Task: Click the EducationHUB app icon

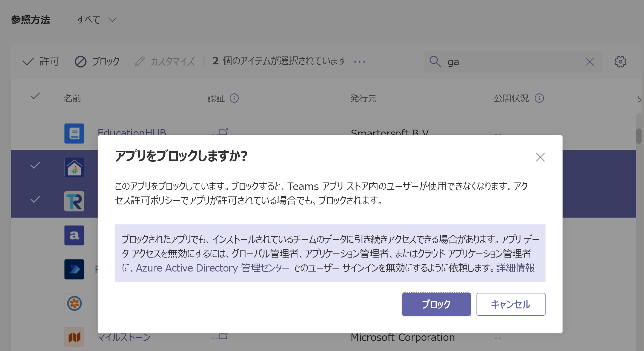Action: (x=74, y=133)
